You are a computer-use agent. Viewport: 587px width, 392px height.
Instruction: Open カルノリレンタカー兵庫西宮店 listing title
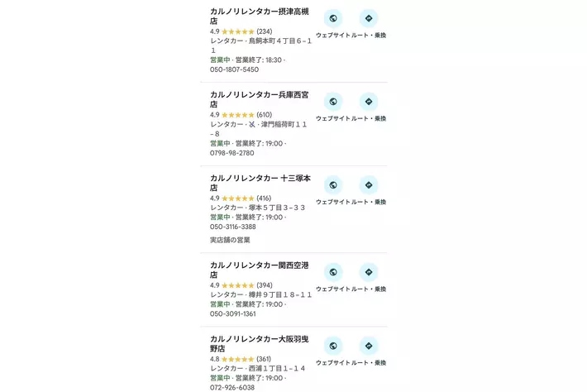tap(259, 100)
